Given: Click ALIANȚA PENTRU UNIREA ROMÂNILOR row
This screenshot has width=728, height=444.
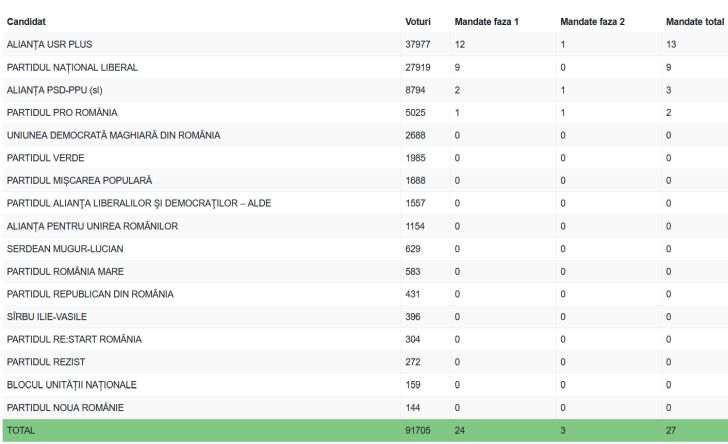Looking at the screenshot, I should pos(365,226).
